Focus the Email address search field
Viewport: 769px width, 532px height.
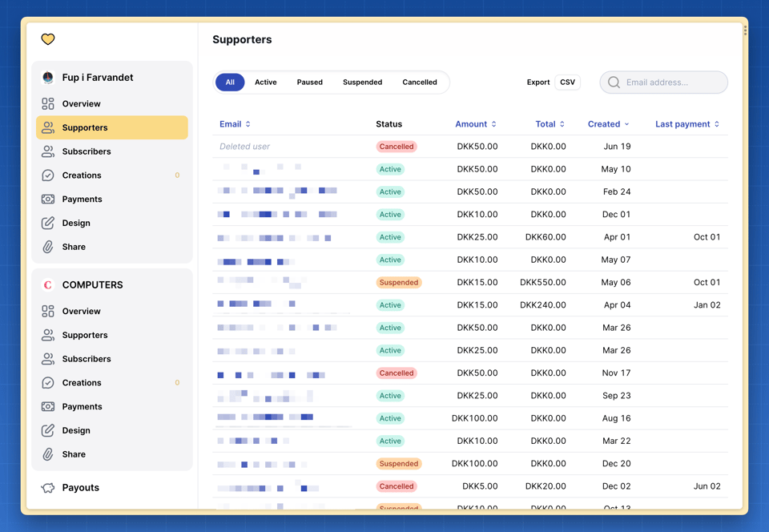663,83
